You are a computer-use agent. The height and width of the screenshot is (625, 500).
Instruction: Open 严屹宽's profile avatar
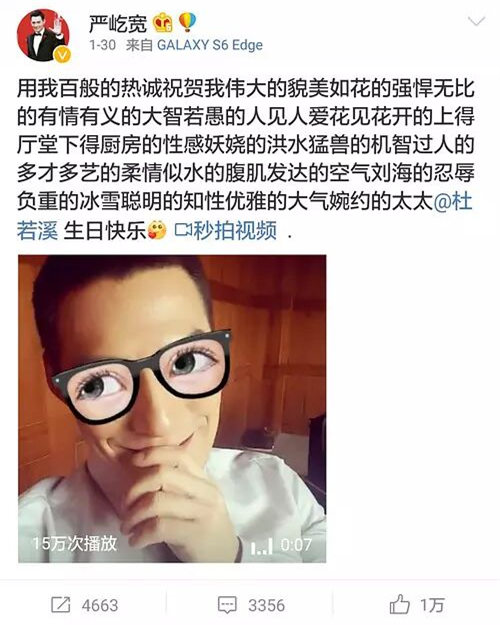pos(43,35)
